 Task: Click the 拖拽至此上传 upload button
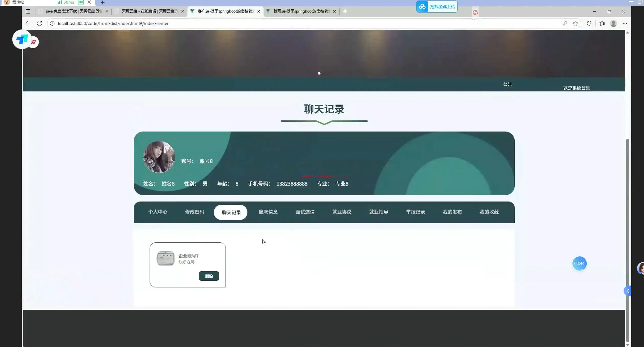tap(437, 7)
